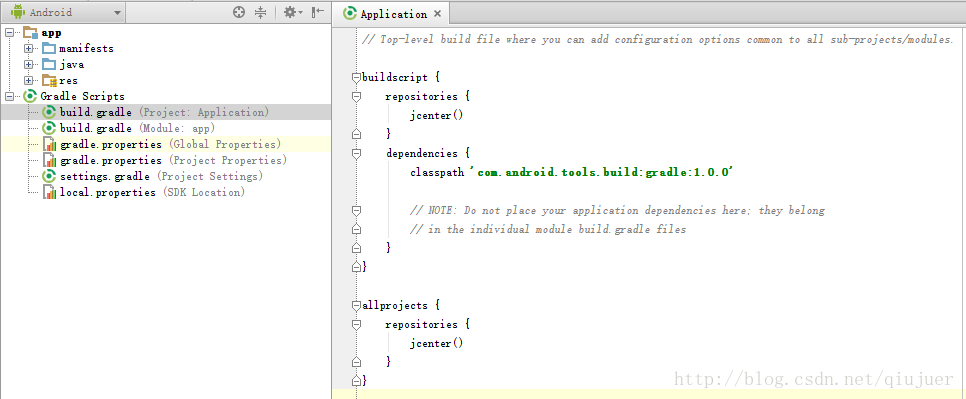
Task: Click the classpath gradle:1.0.0 string
Action: pyautogui.click(x=601, y=172)
